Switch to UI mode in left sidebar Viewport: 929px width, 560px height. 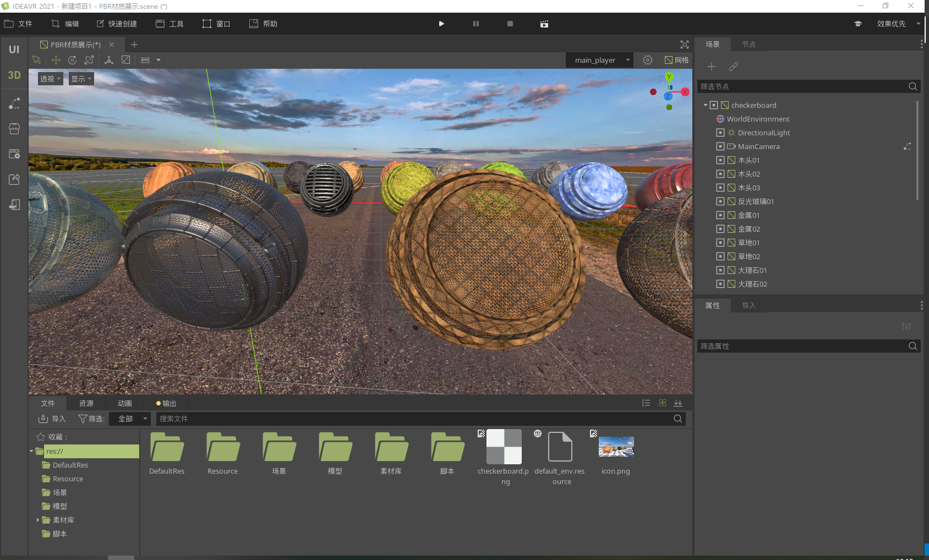14,50
